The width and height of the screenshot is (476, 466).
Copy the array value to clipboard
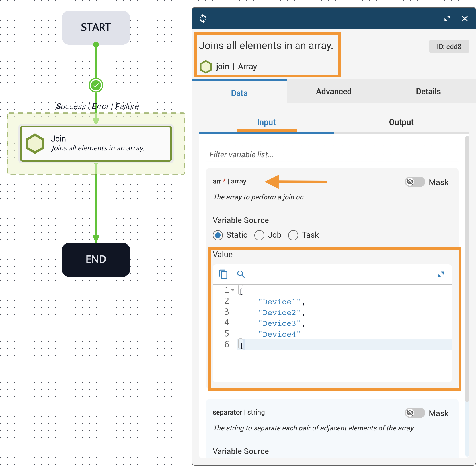click(223, 274)
